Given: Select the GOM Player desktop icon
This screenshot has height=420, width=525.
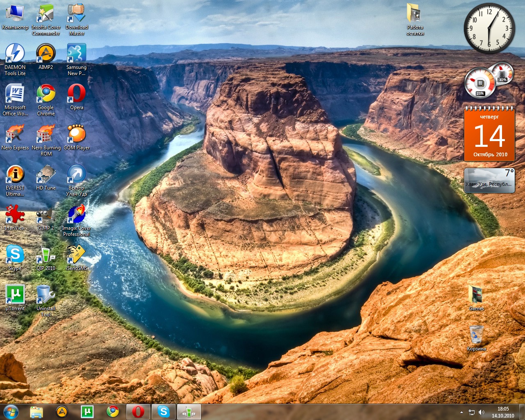Looking at the screenshot, I should tap(76, 135).
